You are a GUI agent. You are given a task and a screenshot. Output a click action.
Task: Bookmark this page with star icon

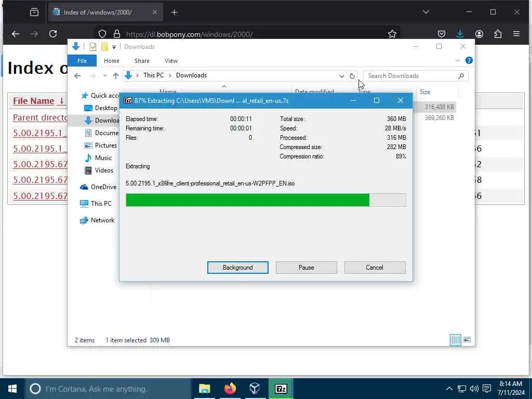[x=392, y=34]
